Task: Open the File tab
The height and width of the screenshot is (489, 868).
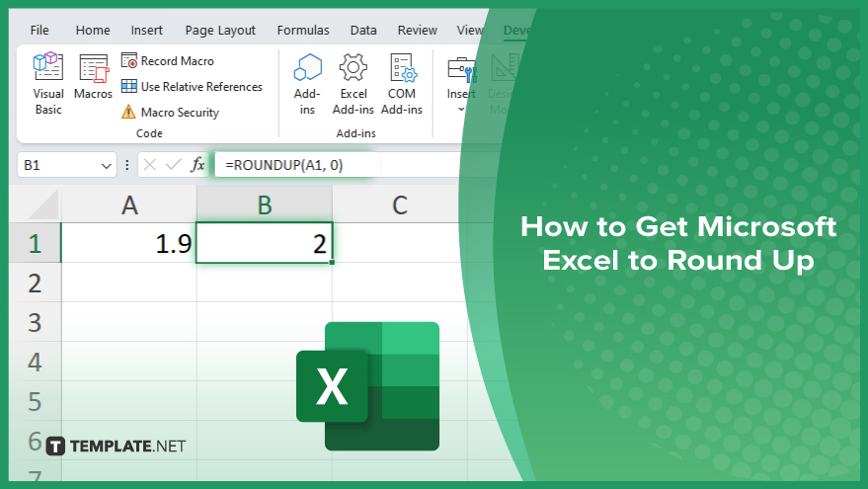Action: pyautogui.click(x=39, y=30)
